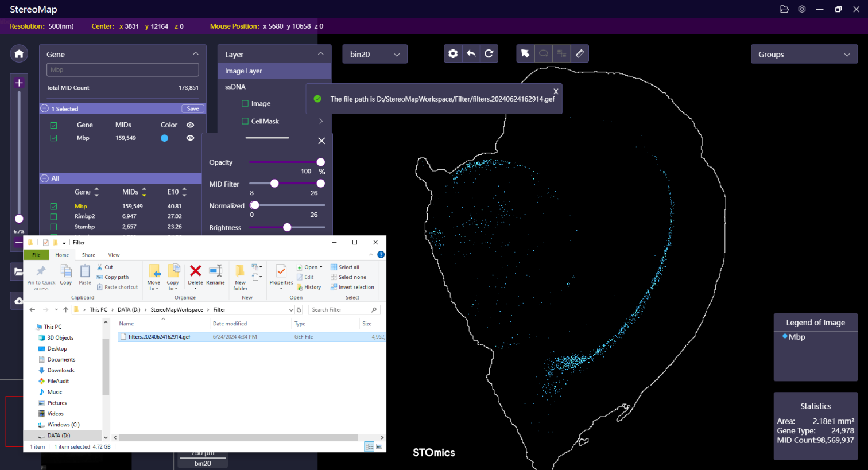This screenshot has width=868, height=470.
Task: Click Copy path in Explorer ribbon
Action: (x=113, y=277)
